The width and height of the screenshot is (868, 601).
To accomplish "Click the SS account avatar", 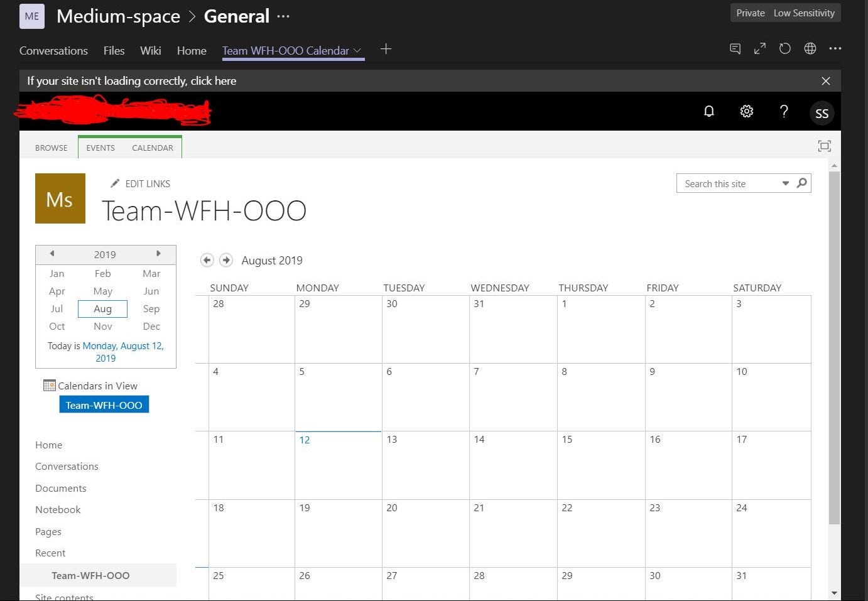I will click(822, 113).
